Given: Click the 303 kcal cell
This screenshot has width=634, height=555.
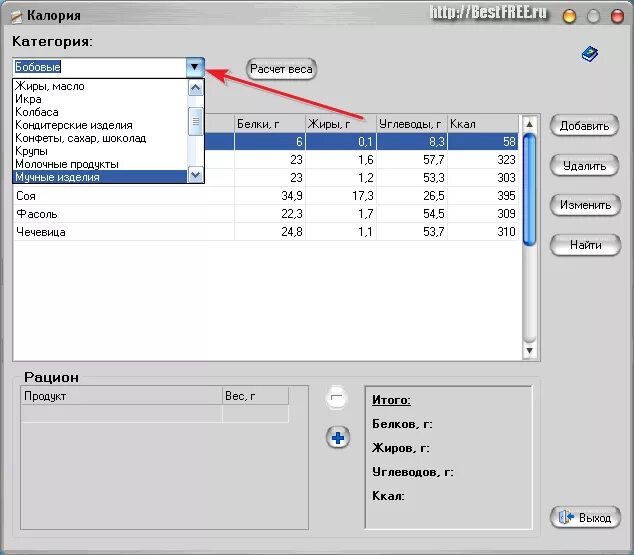Looking at the screenshot, I should pos(483,177).
